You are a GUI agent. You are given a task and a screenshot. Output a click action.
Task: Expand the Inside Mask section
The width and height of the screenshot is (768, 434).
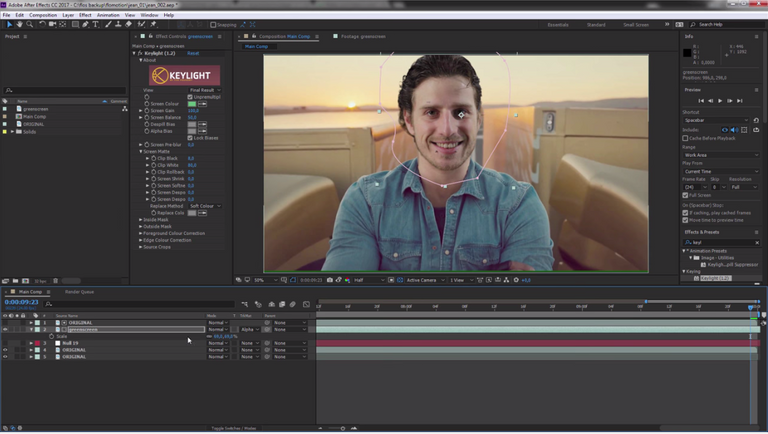point(141,220)
